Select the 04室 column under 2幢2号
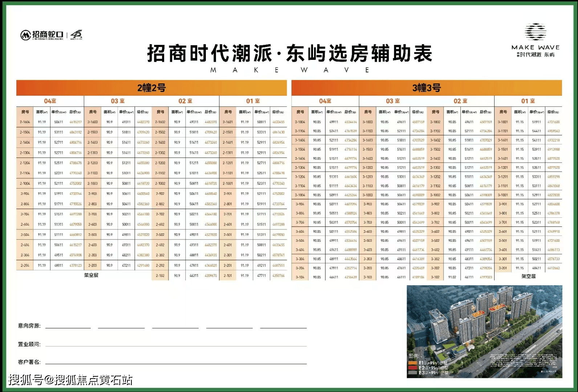 tap(50, 101)
